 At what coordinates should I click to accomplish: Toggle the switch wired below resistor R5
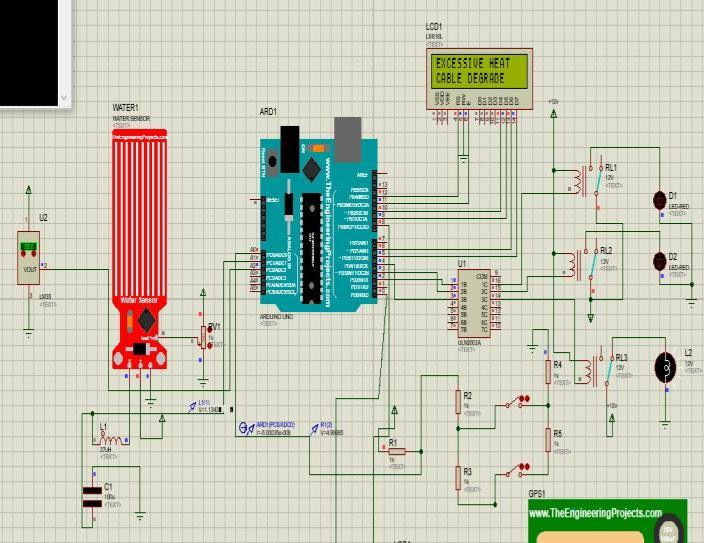[x=517, y=470]
